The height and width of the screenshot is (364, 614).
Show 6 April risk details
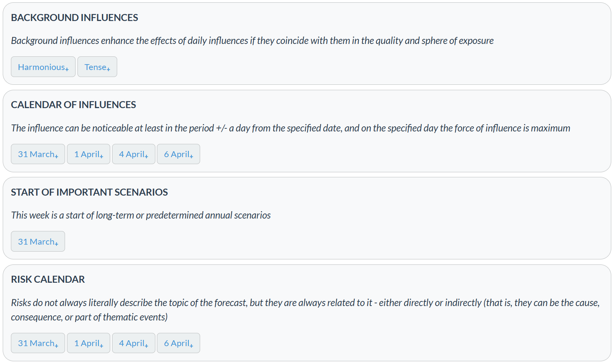178,343
